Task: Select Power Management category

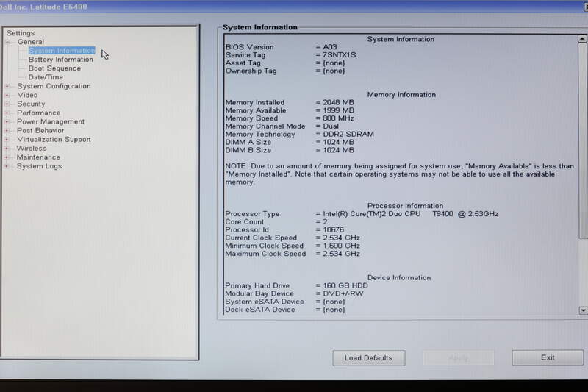Action: 51,121
